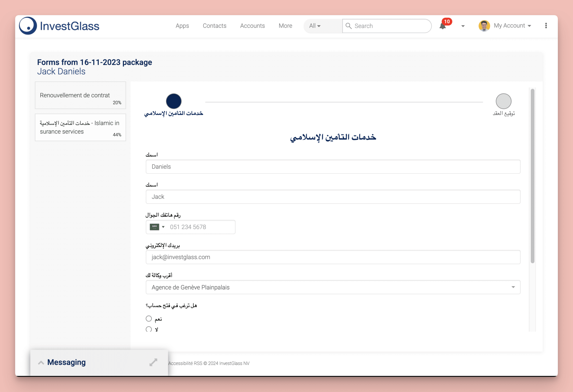
Task: Click the Accounts menu item
Action: point(253,26)
